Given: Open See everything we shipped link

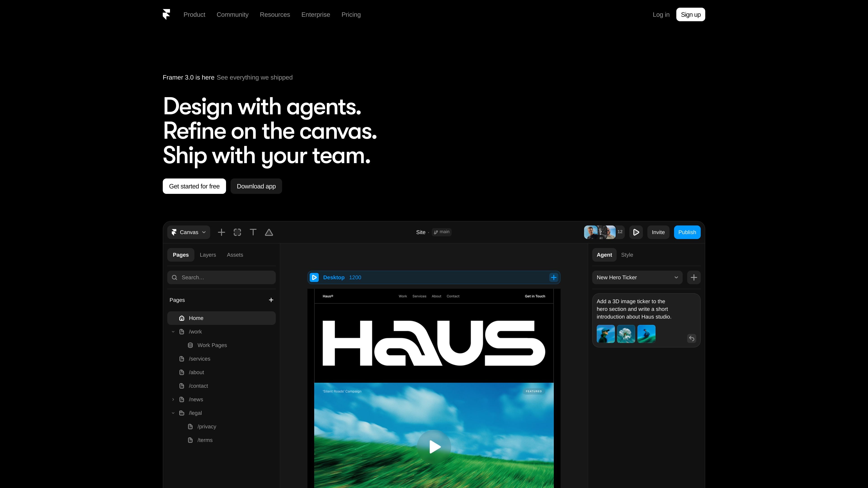Looking at the screenshot, I should [255, 77].
